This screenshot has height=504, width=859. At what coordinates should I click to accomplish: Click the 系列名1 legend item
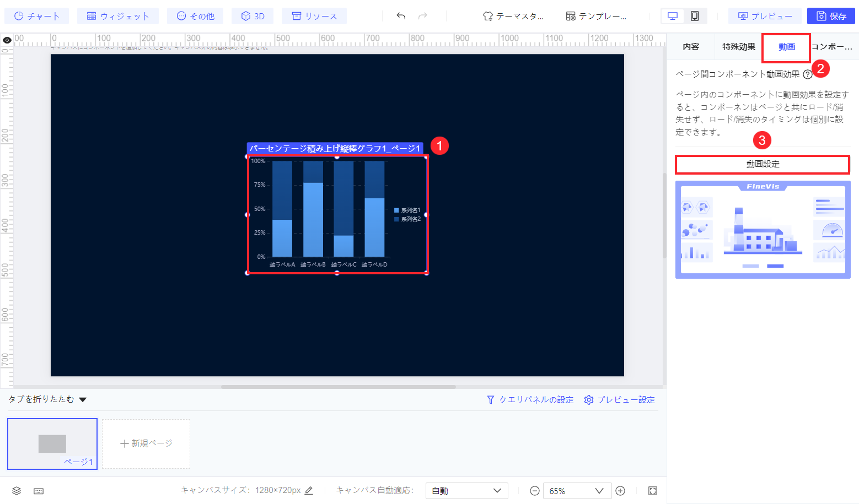click(x=407, y=210)
